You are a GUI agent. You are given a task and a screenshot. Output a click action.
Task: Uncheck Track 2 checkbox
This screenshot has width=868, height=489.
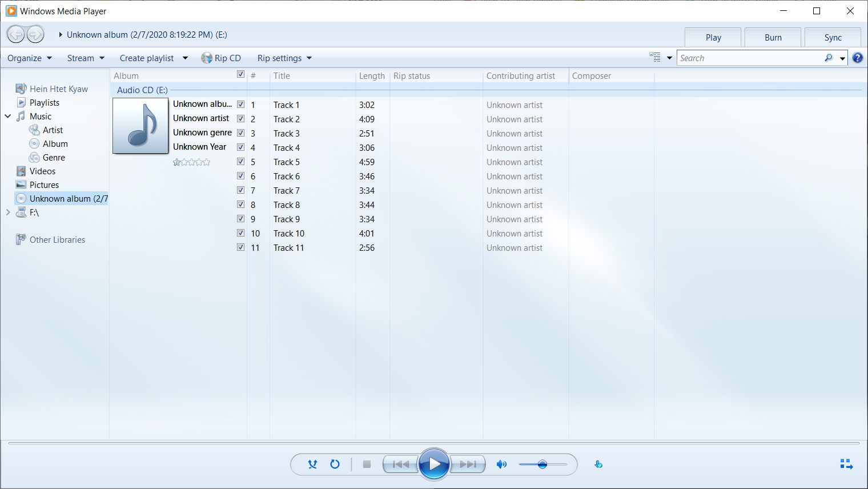(x=240, y=119)
